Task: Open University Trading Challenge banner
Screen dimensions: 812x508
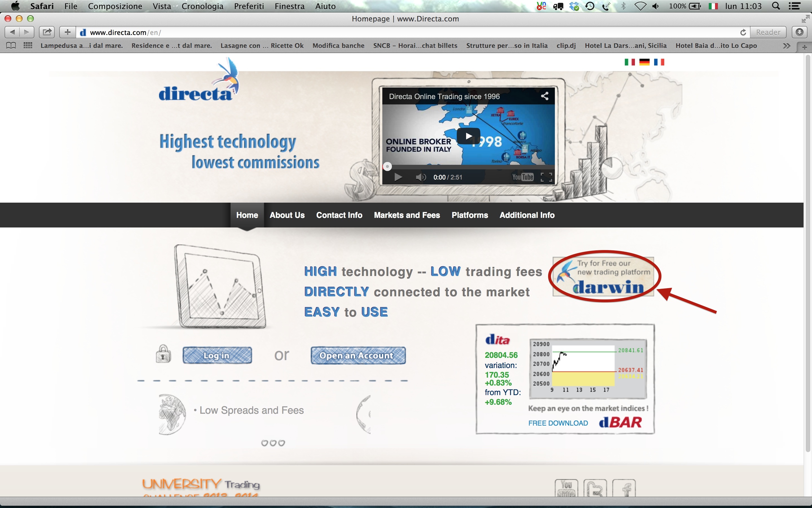Action: (201, 487)
